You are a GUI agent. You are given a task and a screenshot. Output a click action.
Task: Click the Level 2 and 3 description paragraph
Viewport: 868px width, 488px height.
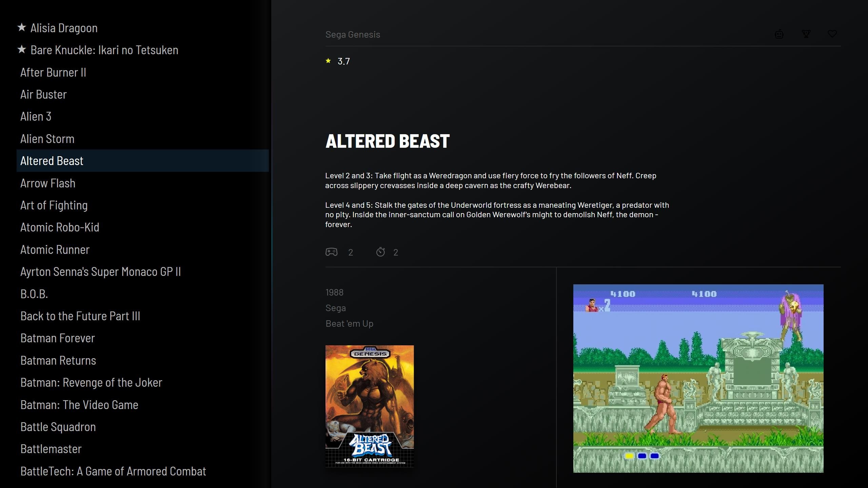tap(491, 181)
